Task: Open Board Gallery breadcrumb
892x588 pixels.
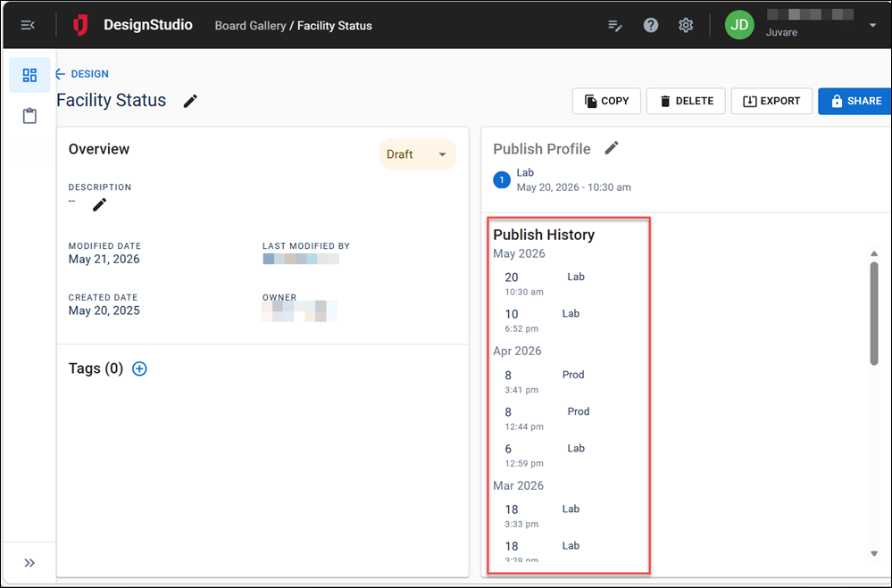Action: coord(250,26)
